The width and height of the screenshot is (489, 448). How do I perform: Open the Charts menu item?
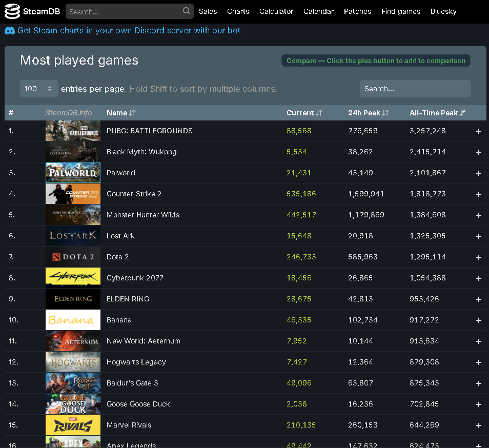click(238, 11)
